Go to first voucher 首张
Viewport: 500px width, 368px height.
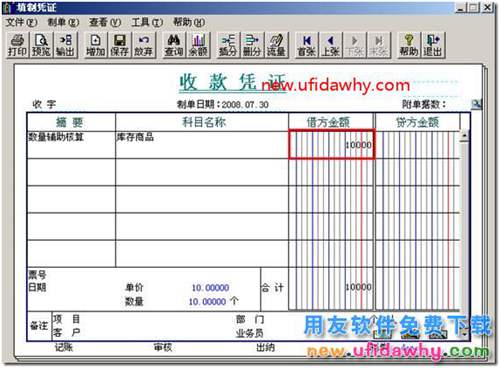coord(307,45)
